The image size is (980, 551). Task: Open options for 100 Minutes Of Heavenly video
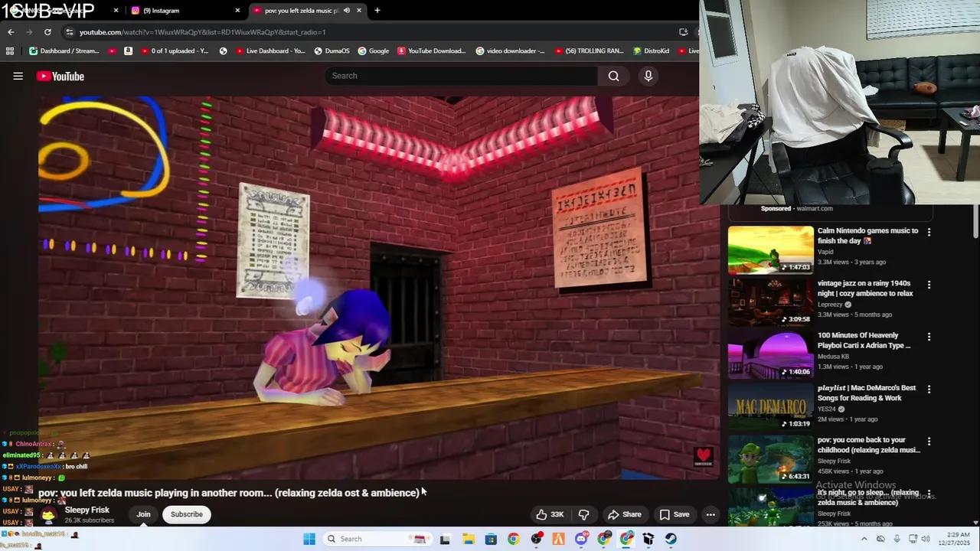click(929, 337)
